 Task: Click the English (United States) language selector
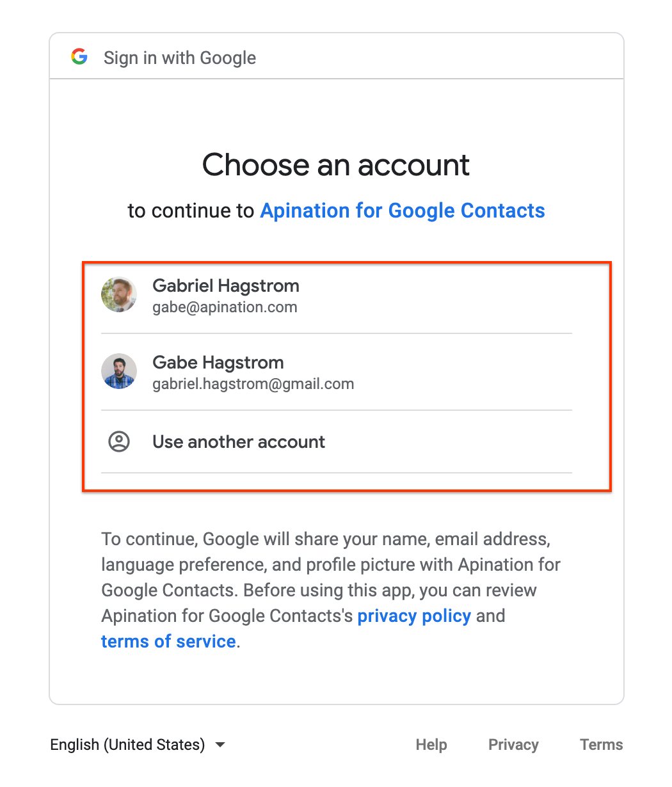(x=127, y=745)
